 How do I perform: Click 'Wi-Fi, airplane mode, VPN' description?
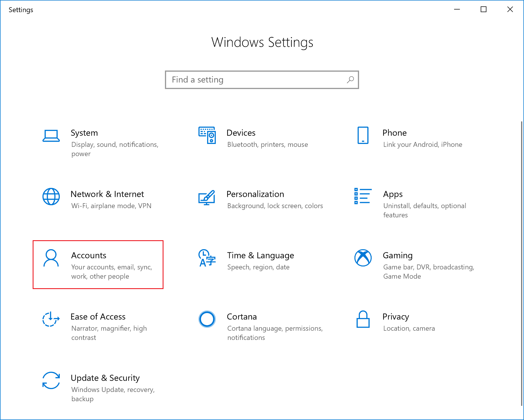[112, 206]
